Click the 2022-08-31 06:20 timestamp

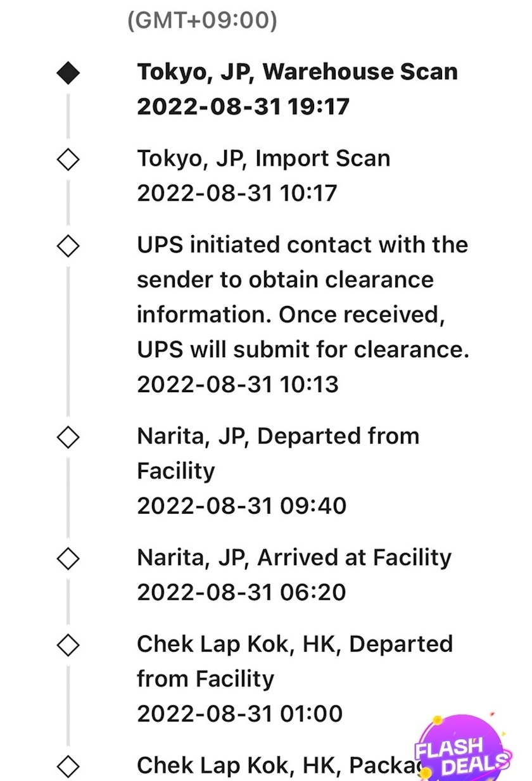tap(241, 592)
